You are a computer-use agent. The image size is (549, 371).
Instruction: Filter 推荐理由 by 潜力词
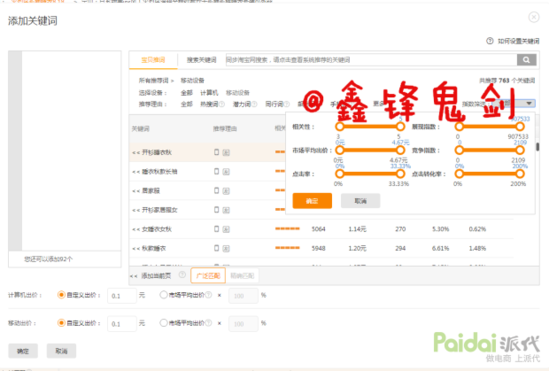[242, 104]
